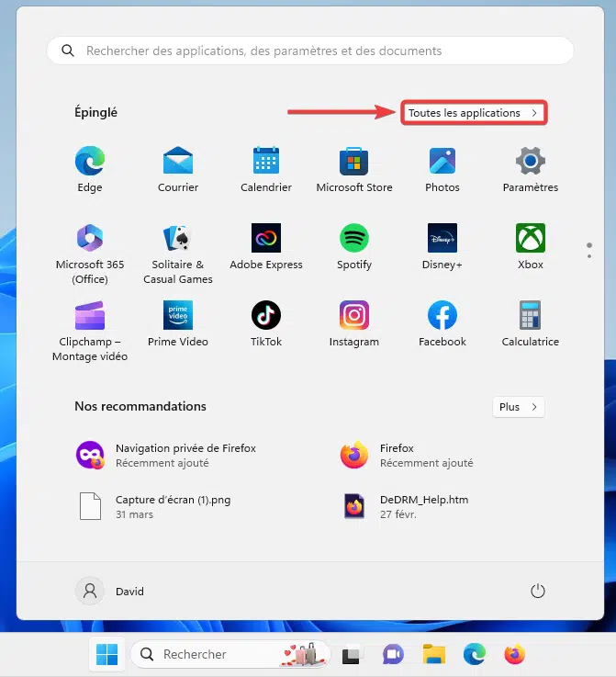The height and width of the screenshot is (677, 616).
Task: Open the David user account menu
Action: click(x=110, y=591)
